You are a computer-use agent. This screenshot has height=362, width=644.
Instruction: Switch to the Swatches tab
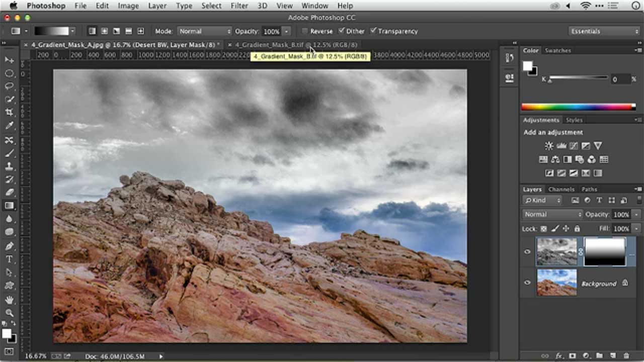click(x=558, y=50)
